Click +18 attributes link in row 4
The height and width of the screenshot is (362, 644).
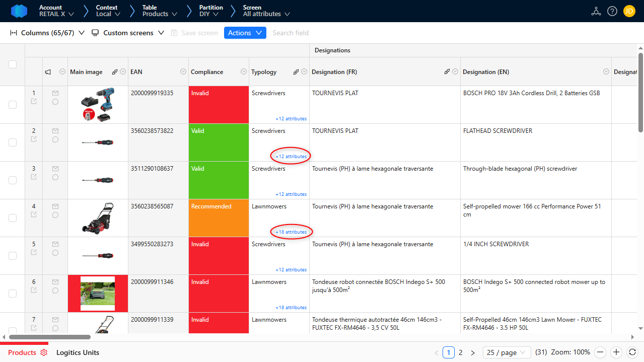292,232
